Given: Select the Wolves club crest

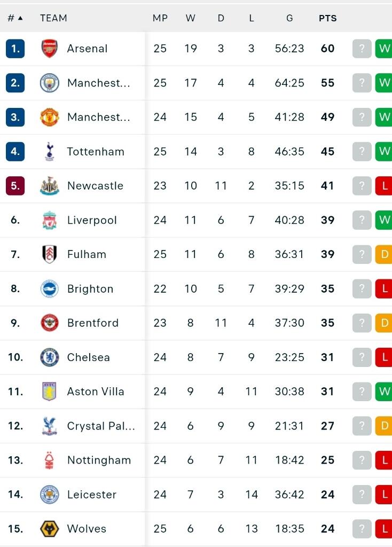Looking at the screenshot, I should pyautogui.click(x=50, y=529).
